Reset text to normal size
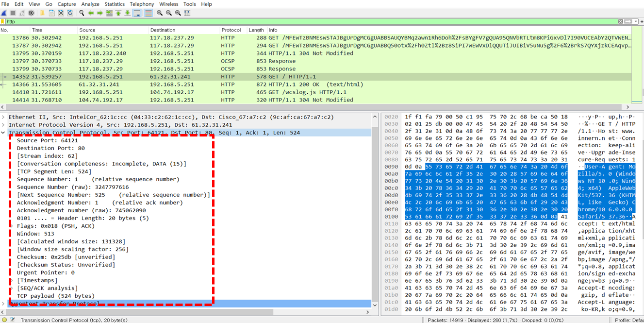This screenshot has height=323, width=644. (x=178, y=13)
